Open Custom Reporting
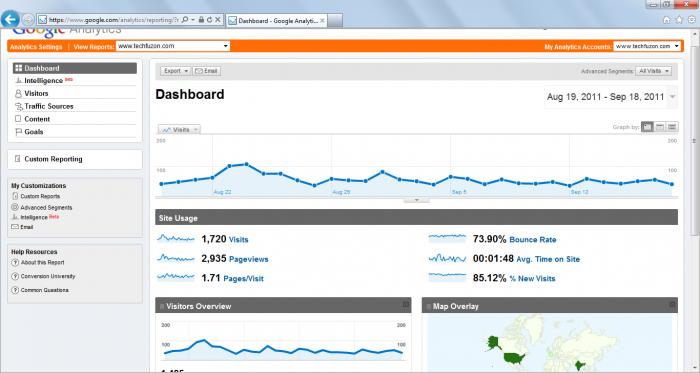This screenshot has width=700, height=373. pos(53,159)
